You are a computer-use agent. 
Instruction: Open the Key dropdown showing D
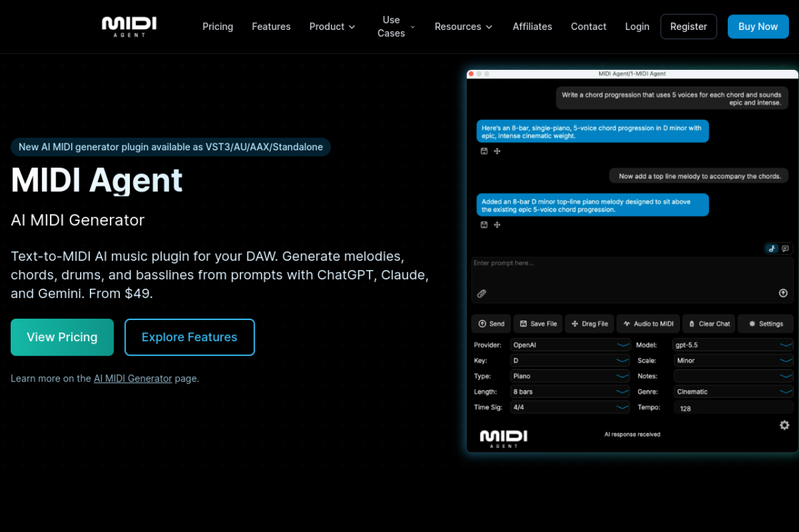570,360
